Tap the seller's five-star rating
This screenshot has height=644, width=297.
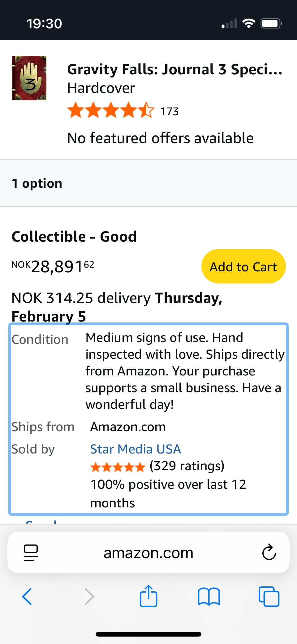point(118,467)
